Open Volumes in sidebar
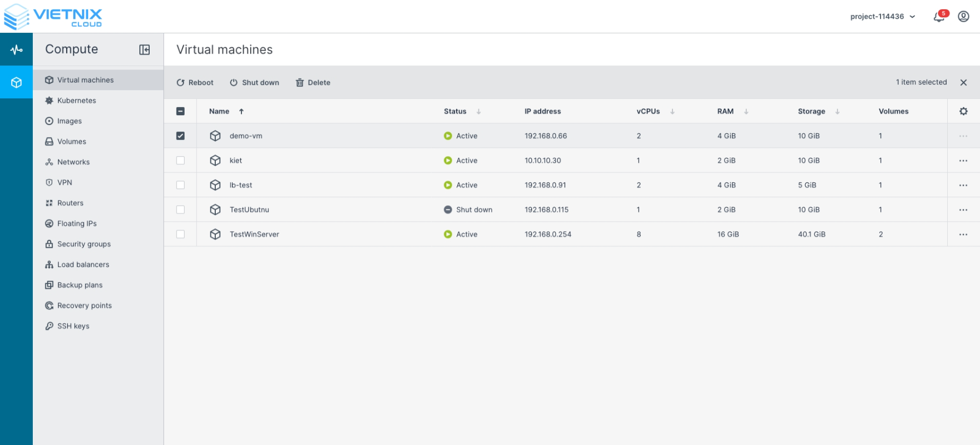 98,141
